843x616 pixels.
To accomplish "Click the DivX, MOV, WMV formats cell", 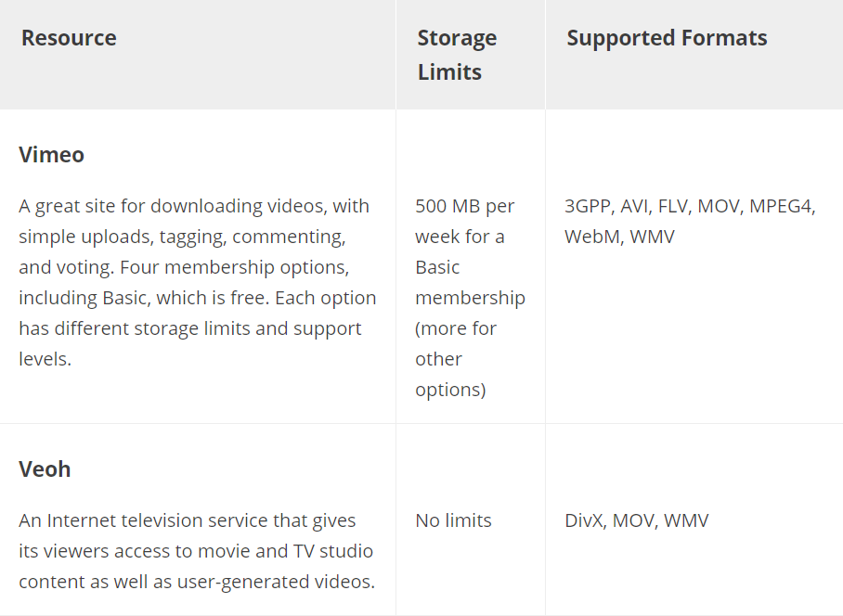I will coord(637,520).
